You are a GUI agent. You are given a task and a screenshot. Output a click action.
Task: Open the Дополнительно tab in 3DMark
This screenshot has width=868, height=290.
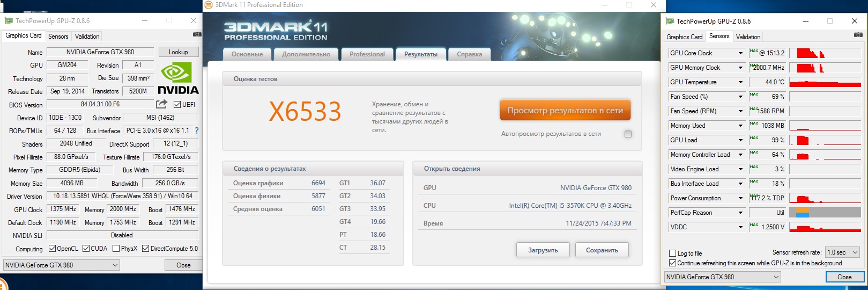pos(306,54)
